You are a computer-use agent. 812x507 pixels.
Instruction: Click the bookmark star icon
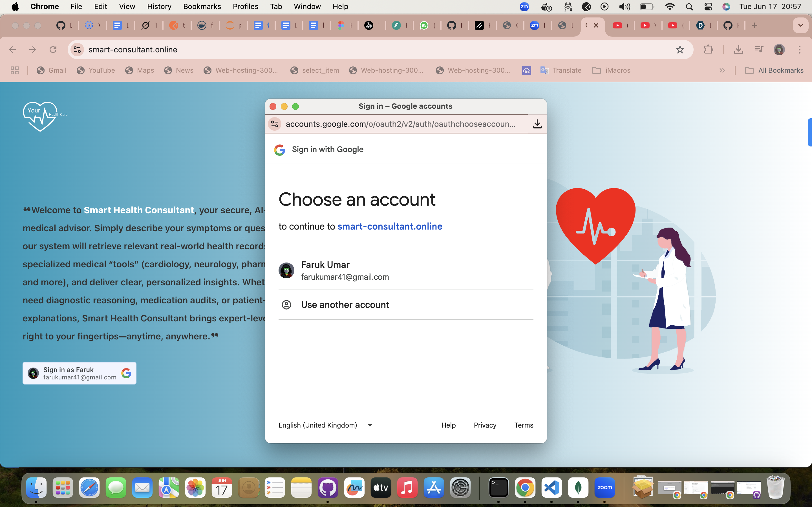tap(680, 50)
